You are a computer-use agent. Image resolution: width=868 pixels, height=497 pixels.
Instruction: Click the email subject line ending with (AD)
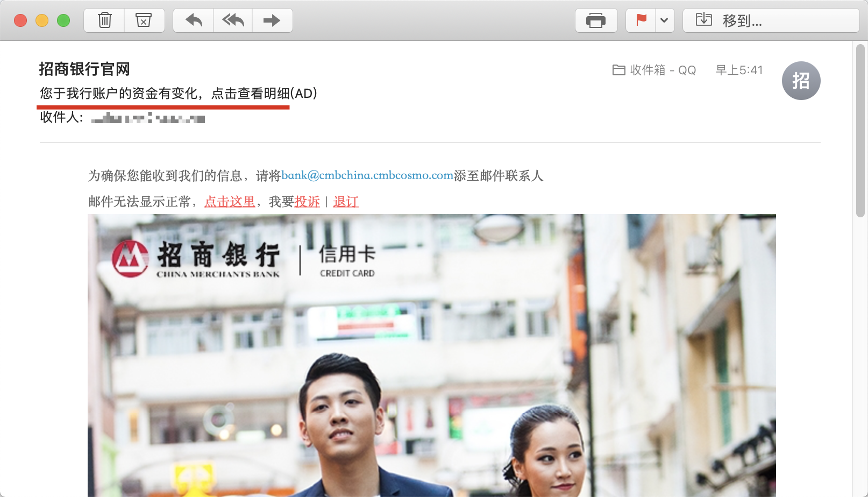[x=179, y=94]
